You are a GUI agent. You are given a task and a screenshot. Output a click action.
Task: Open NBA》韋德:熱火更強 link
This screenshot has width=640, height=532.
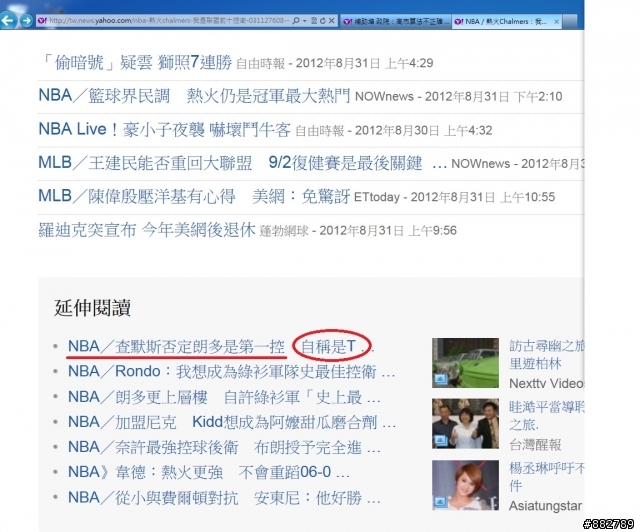coord(209,472)
